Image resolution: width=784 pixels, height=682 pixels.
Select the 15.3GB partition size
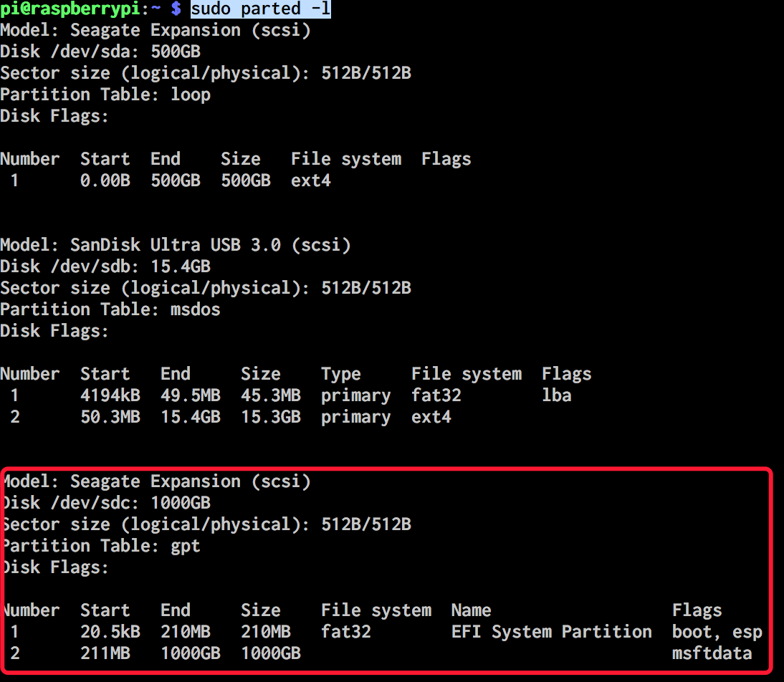[x=271, y=417]
